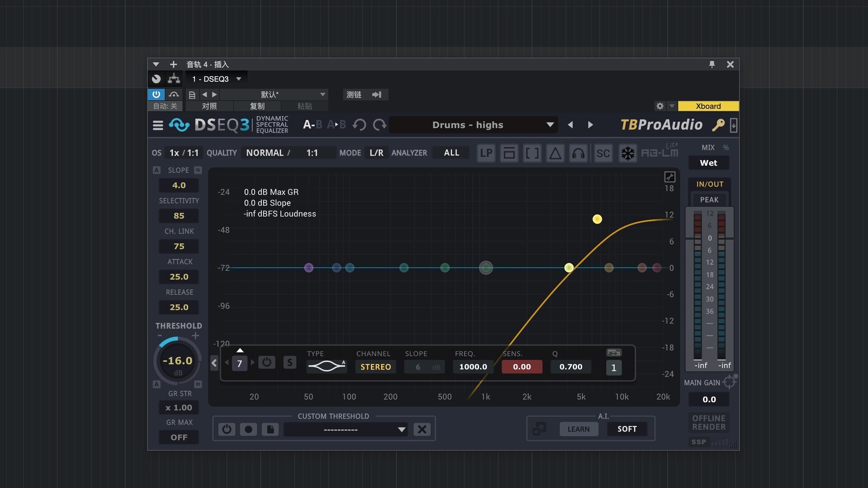Change band CHANNEL from STEREO

click(376, 367)
